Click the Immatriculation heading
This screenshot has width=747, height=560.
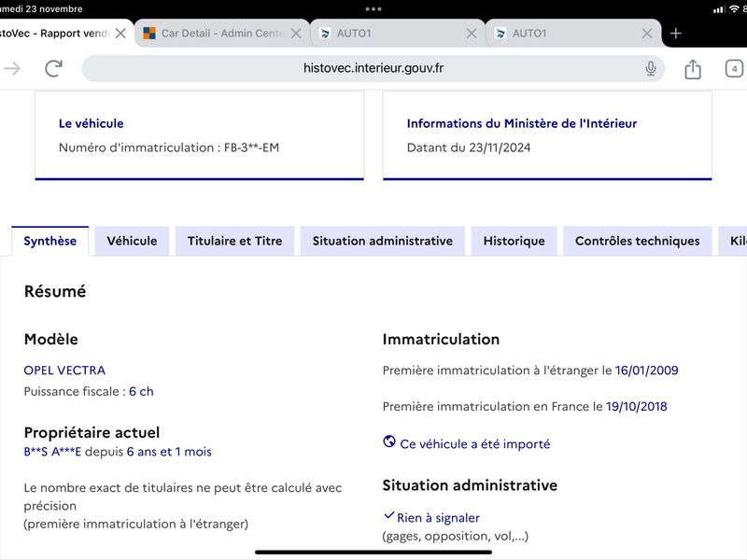point(441,339)
